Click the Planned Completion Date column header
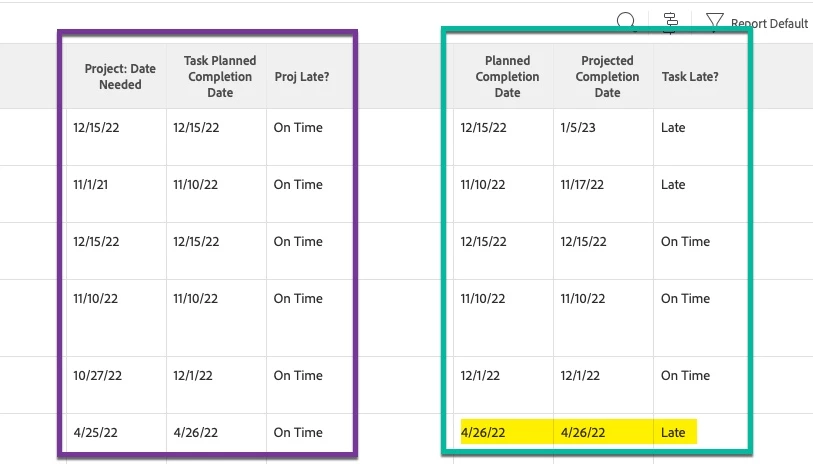Viewport: 813px width, 464px height. point(507,76)
